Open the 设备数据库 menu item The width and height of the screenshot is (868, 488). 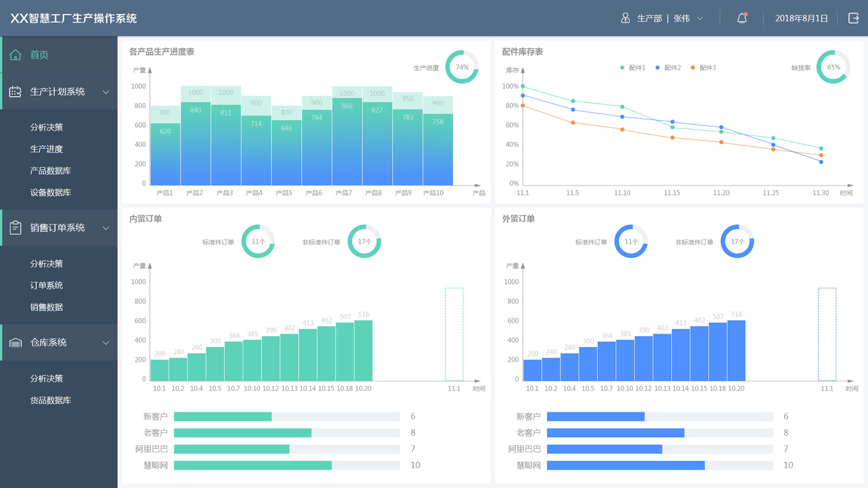[51, 192]
